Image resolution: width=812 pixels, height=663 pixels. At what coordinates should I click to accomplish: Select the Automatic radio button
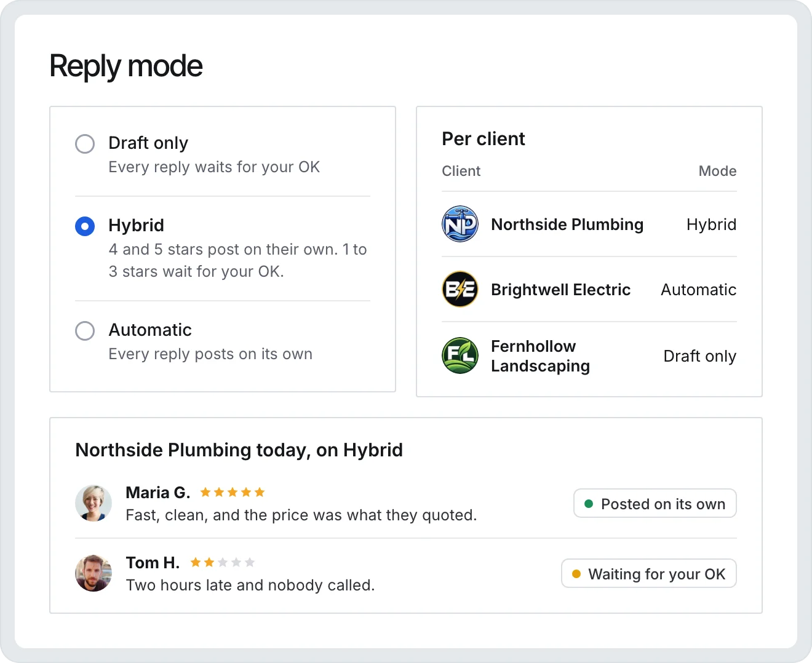[85, 331]
